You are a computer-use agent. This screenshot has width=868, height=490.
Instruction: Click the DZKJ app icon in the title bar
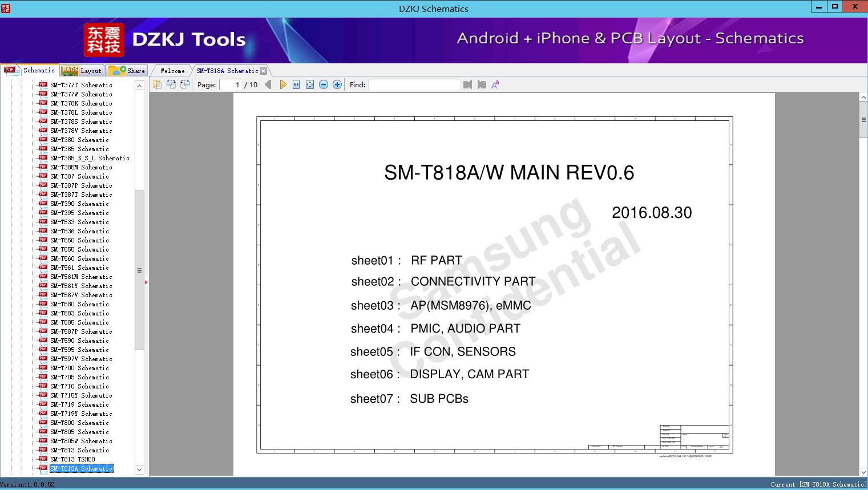coord(6,8)
